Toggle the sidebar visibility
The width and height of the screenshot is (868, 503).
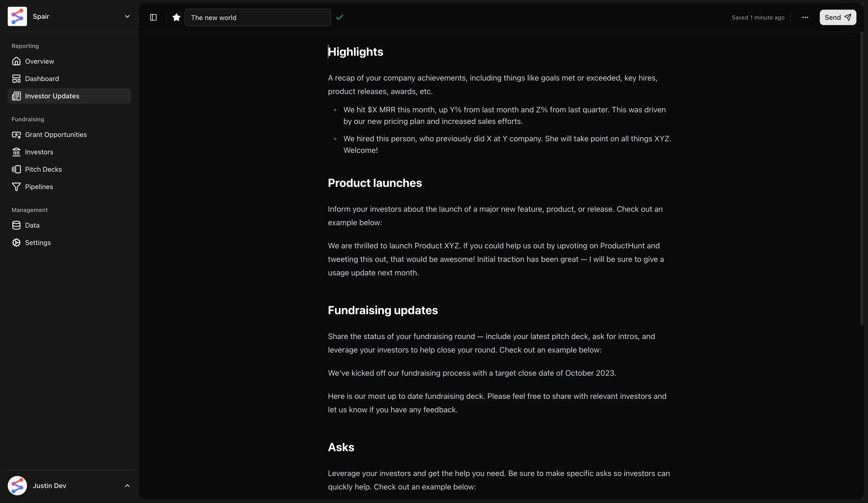[153, 18]
